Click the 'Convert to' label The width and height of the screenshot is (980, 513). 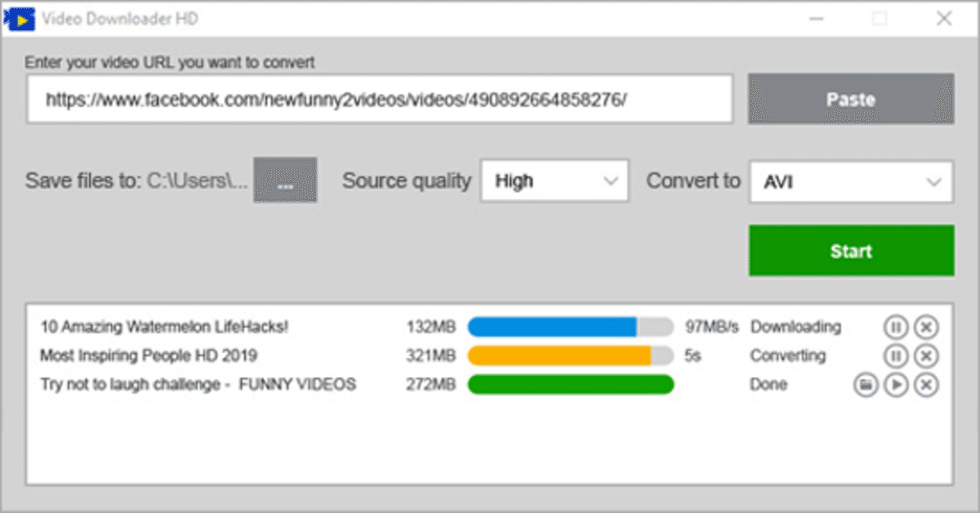coord(693,181)
